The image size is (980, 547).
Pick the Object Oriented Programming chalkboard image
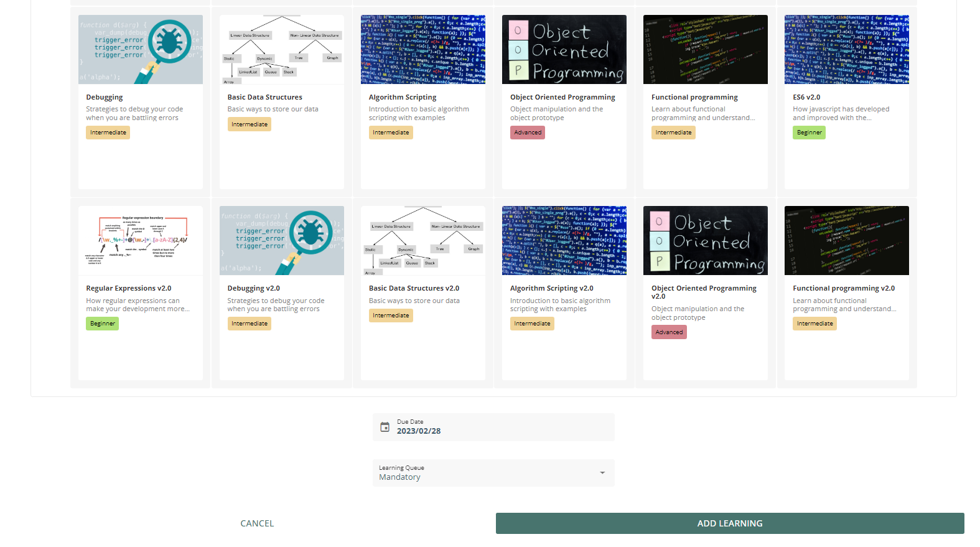pos(564,50)
